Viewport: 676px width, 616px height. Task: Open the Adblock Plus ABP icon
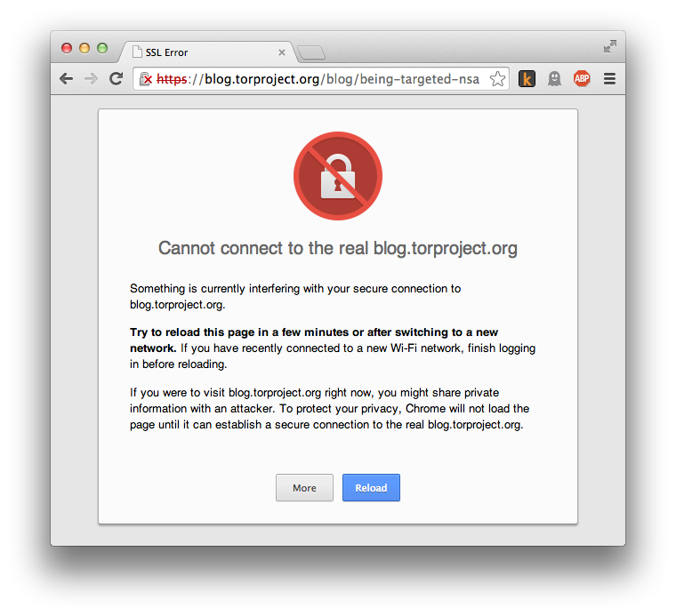582,78
